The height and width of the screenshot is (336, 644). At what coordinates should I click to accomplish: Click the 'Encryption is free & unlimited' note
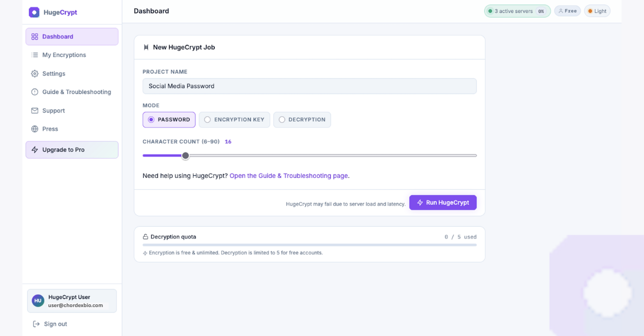tap(236, 252)
